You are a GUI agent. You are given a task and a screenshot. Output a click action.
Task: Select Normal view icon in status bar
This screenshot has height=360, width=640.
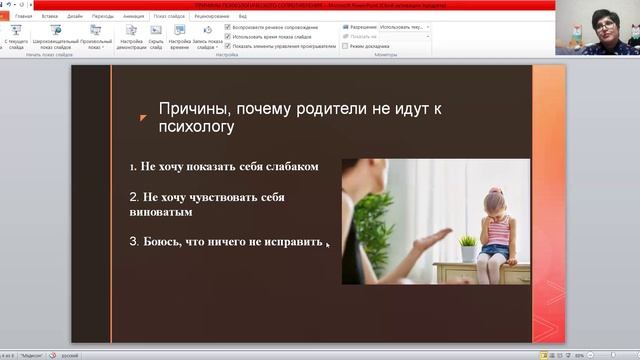click(x=544, y=356)
